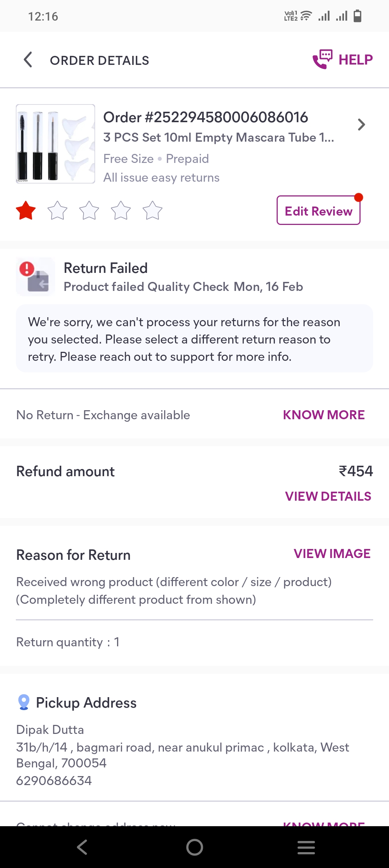Click the Edit Review button
The width and height of the screenshot is (389, 868).
pos(318,211)
